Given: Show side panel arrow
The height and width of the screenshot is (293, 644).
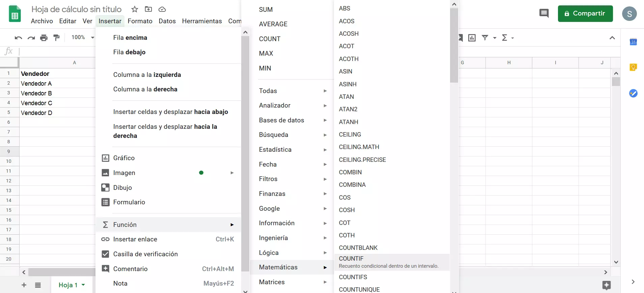Looking at the screenshot, I should tap(633, 282).
